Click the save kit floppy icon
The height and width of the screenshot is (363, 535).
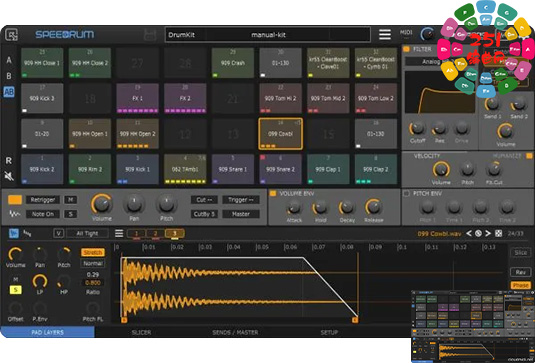click(x=150, y=35)
